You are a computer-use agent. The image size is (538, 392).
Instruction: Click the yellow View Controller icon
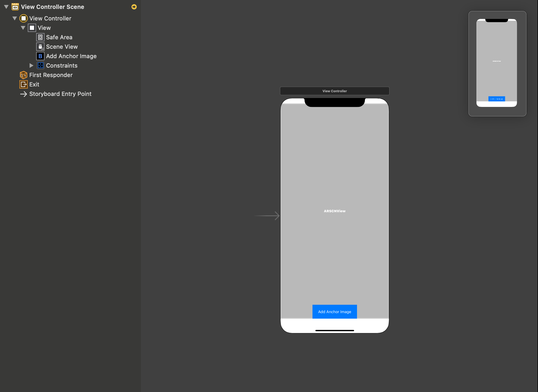click(x=24, y=18)
